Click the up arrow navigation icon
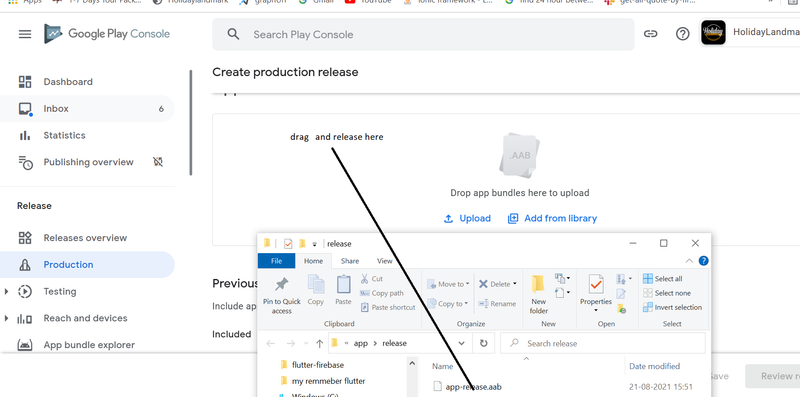This screenshot has height=397, width=800. coord(319,343)
